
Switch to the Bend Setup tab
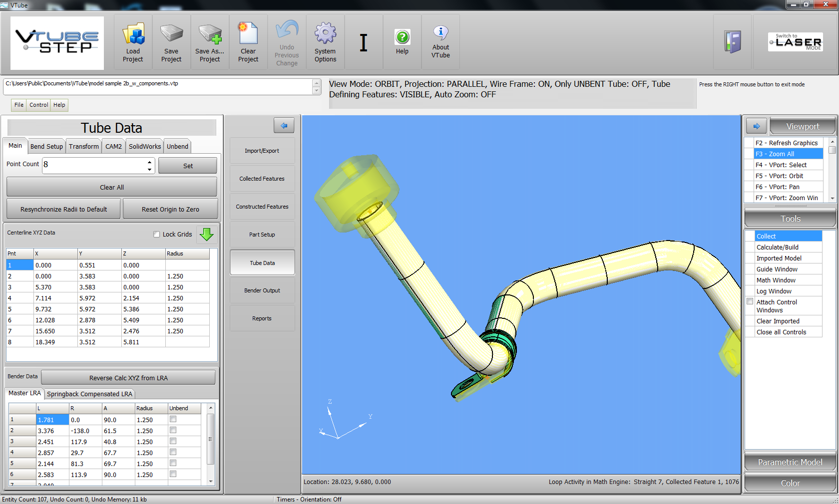pos(46,146)
